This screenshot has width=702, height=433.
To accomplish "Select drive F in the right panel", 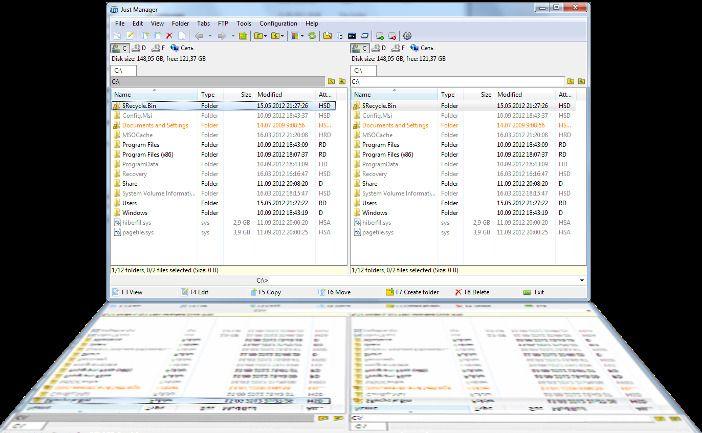I will pos(398,48).
